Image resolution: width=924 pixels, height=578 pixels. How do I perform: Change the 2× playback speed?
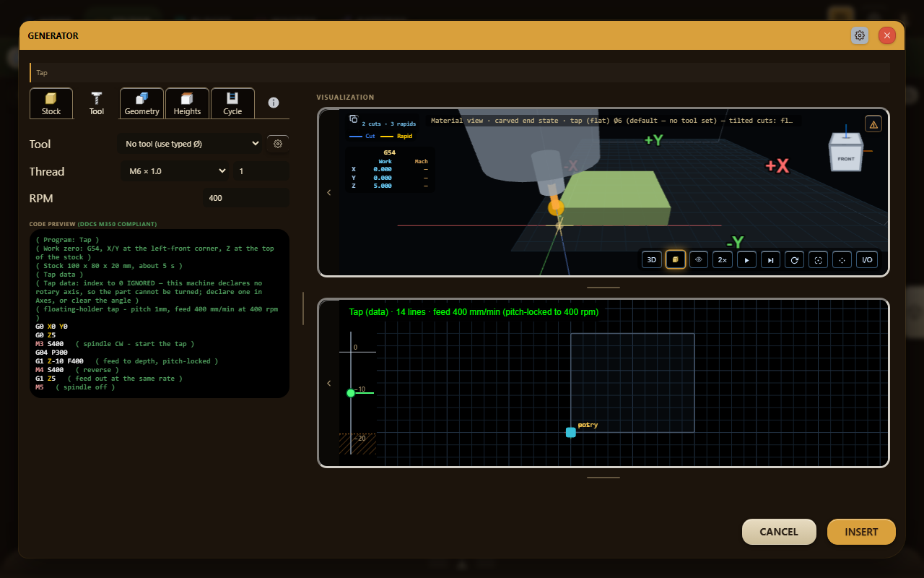point(723,259)
